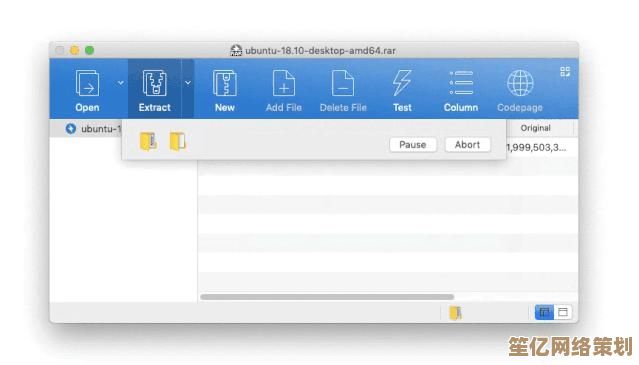Select the 1,999,503,3... size cell

click(537, 147)
